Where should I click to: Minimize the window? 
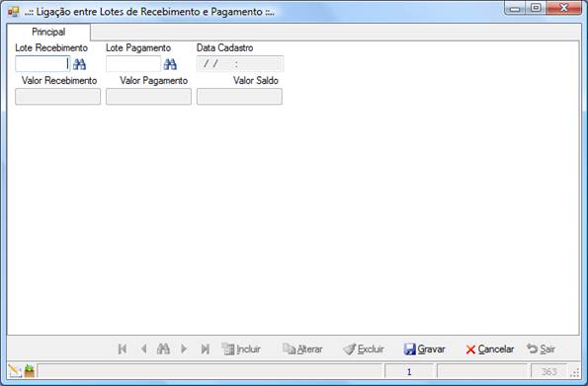(515, 8)
